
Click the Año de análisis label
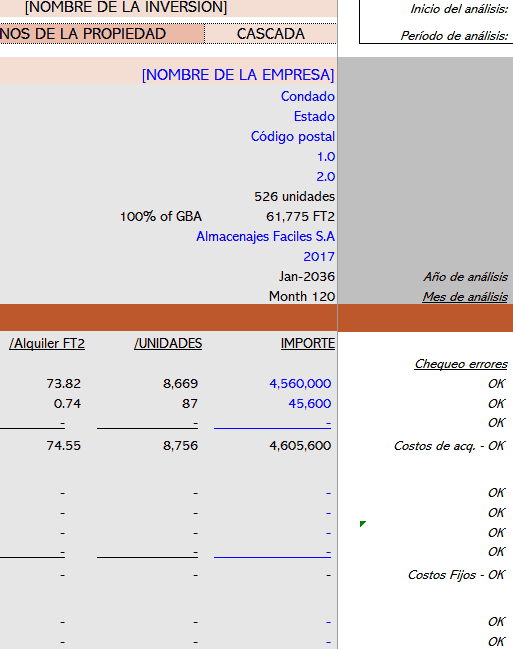click(465, 277)
